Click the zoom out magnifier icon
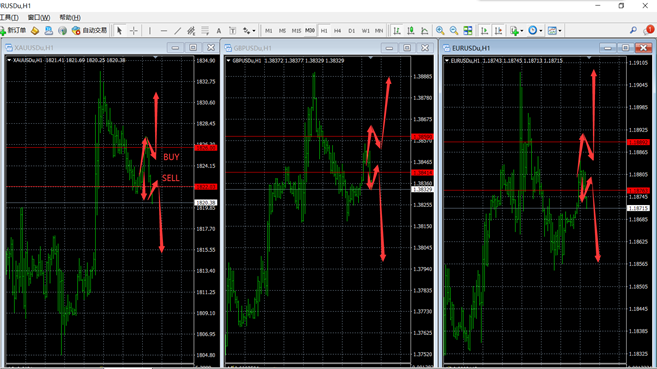The image size is (657, 369). coord(454,31)
